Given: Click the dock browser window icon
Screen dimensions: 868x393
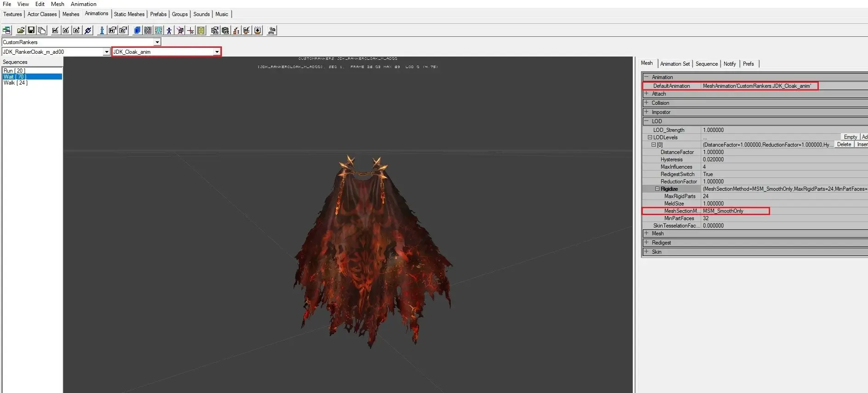Looking at the screenshot, I should pos(6,30).
